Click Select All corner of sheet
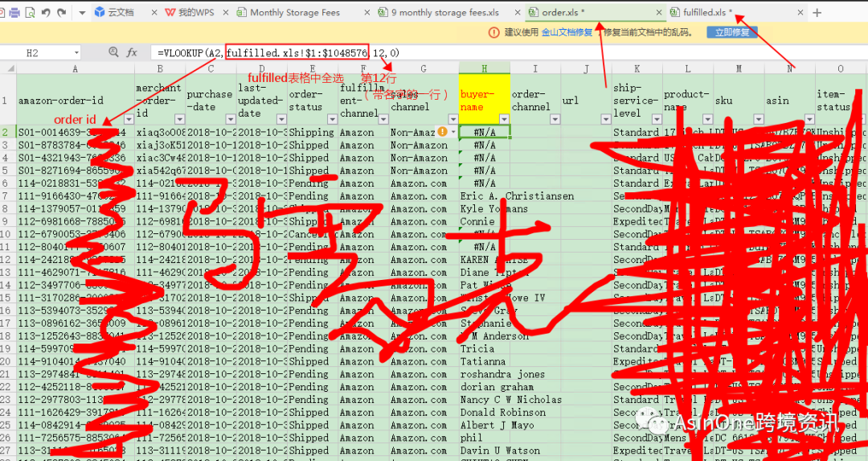Screen dimensions: 868x461 8,68
